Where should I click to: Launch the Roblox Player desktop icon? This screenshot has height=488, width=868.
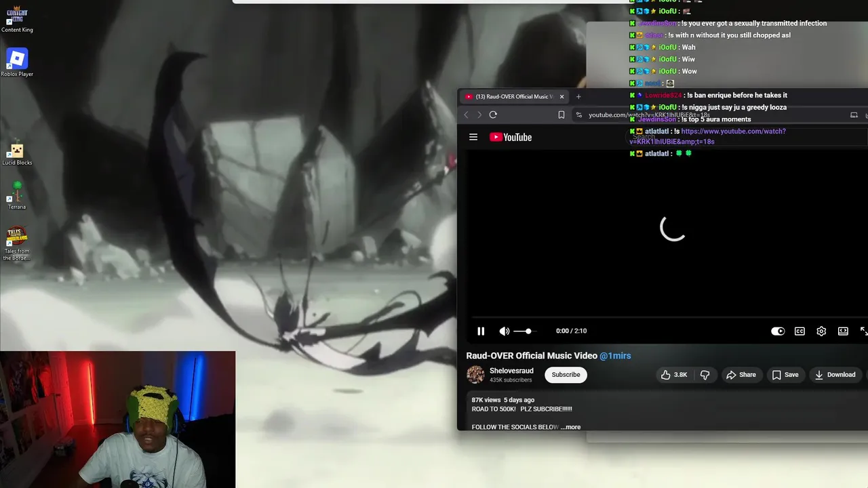click(17, 62)
